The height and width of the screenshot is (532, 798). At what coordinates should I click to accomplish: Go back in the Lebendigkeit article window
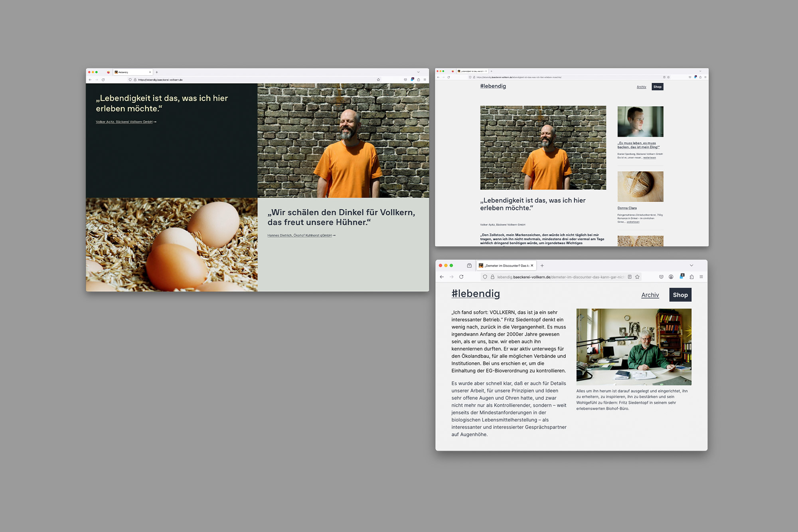(438, 77)
